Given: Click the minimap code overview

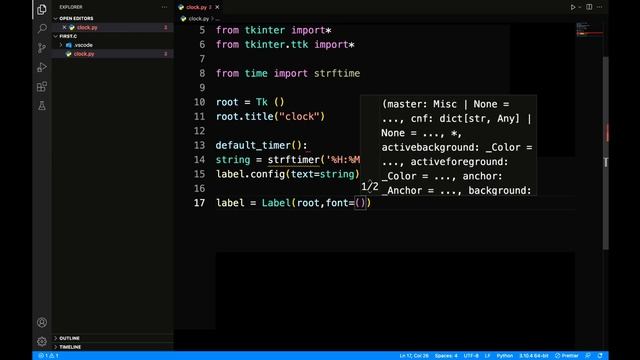Looking at the screenshot, I should point(589,29).
